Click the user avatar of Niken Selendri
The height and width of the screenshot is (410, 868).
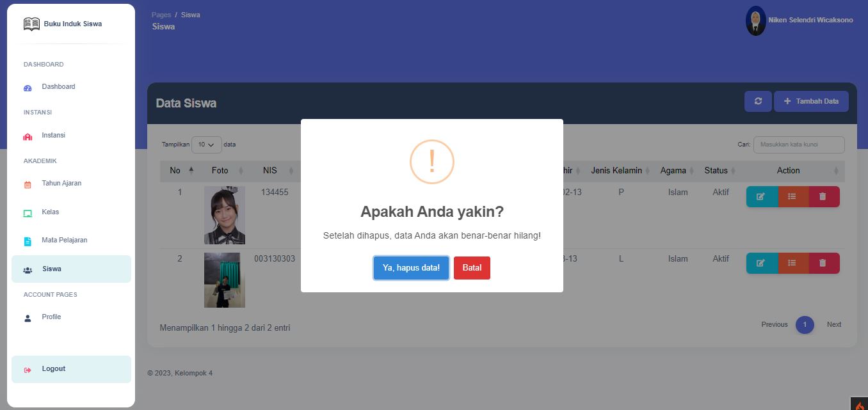pos(755,20)
